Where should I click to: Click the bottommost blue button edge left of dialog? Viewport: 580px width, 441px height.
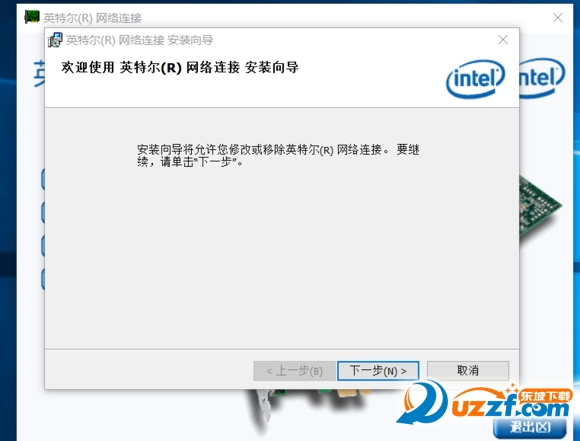tap(43, 279)
